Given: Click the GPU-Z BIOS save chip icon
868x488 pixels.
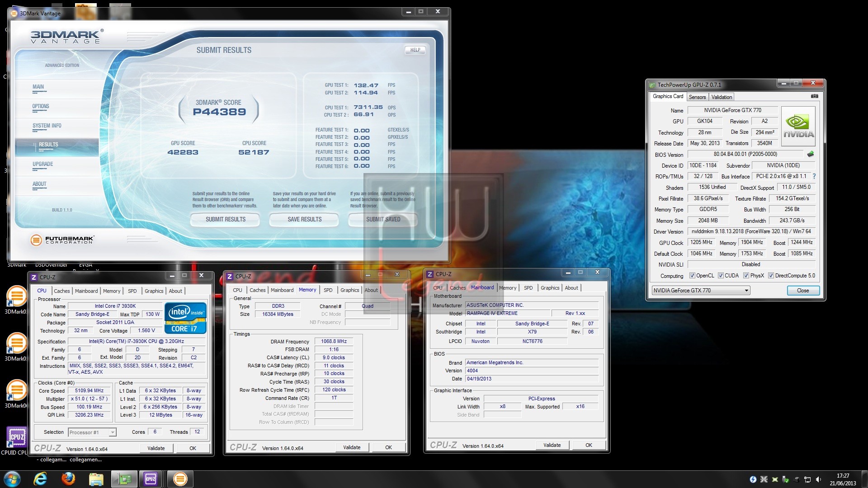Looking at the screenshot, I should (x=810, y=154).
